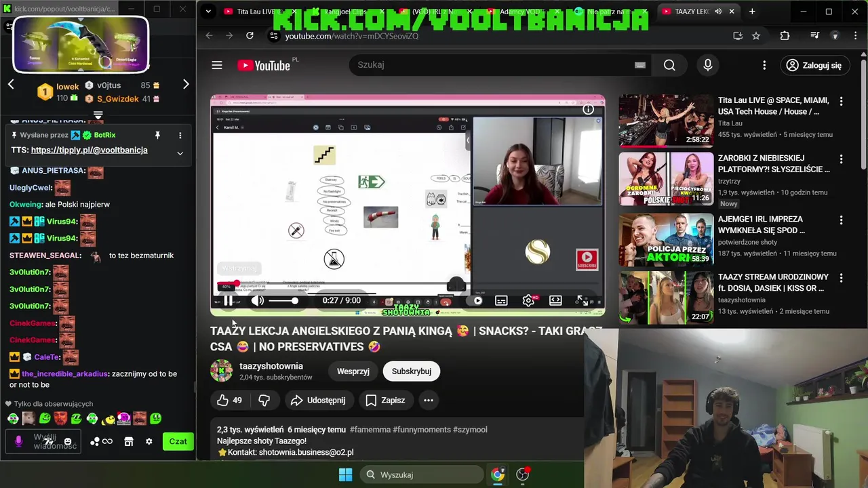The width and height of the screenshot is (868, 488).
Task: Switch to the Nie patrz na m browser tab
Action: point(610,12)
